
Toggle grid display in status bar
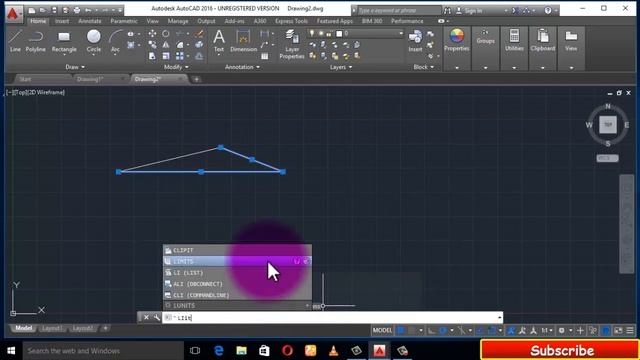click(401, 330)
